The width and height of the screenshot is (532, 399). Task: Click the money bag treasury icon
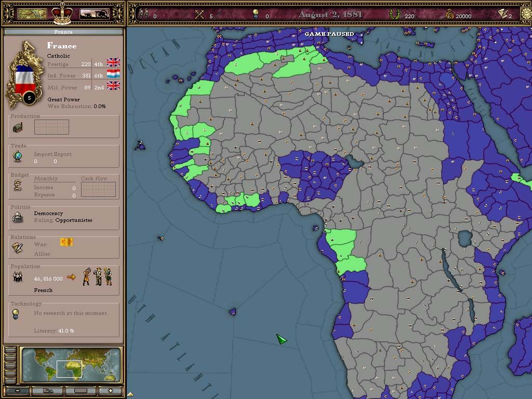(449, 14)
